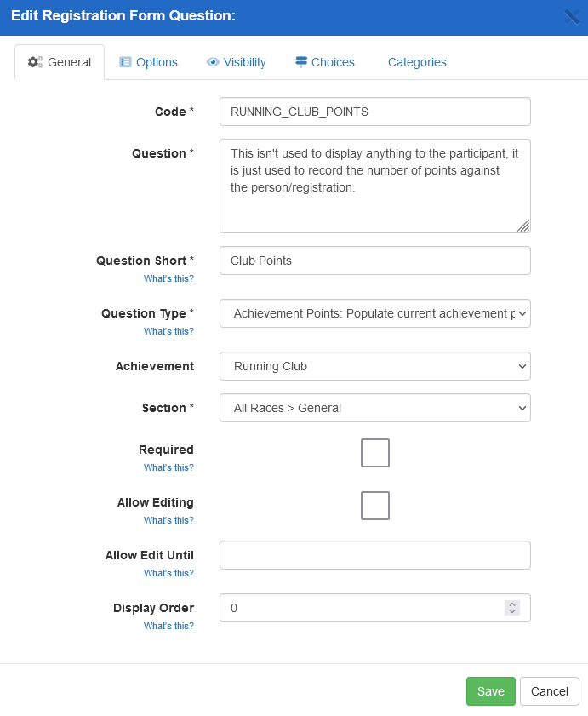Open the Options tab
This screenshot has height=716, width=588.
pos(157,62)
